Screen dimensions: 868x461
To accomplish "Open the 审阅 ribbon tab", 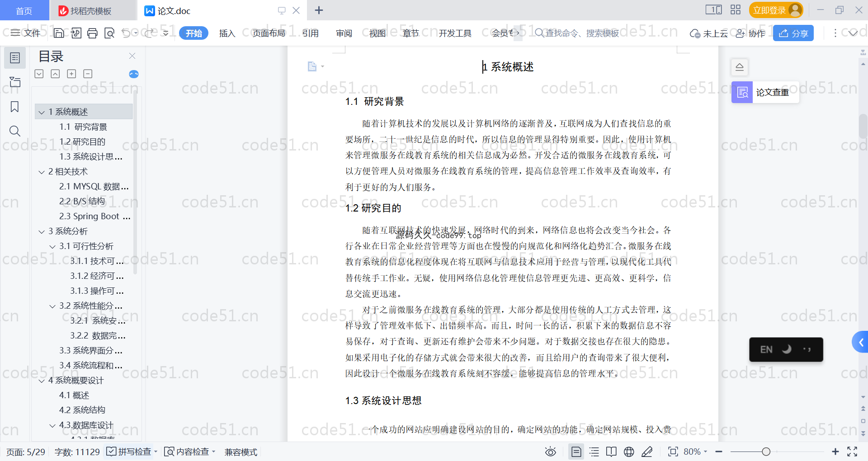I will click(344, 33).
